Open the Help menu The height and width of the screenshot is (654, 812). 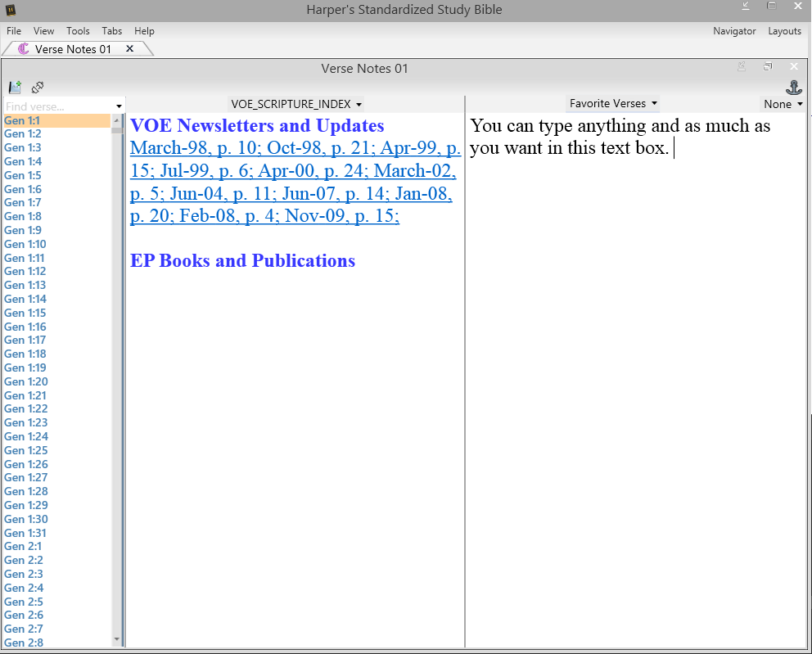point(145,31)
